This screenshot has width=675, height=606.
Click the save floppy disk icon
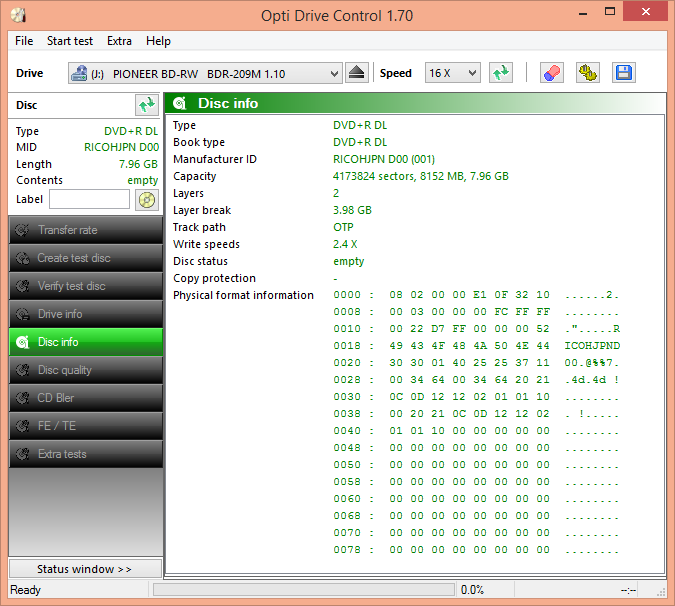pos(624,73)
